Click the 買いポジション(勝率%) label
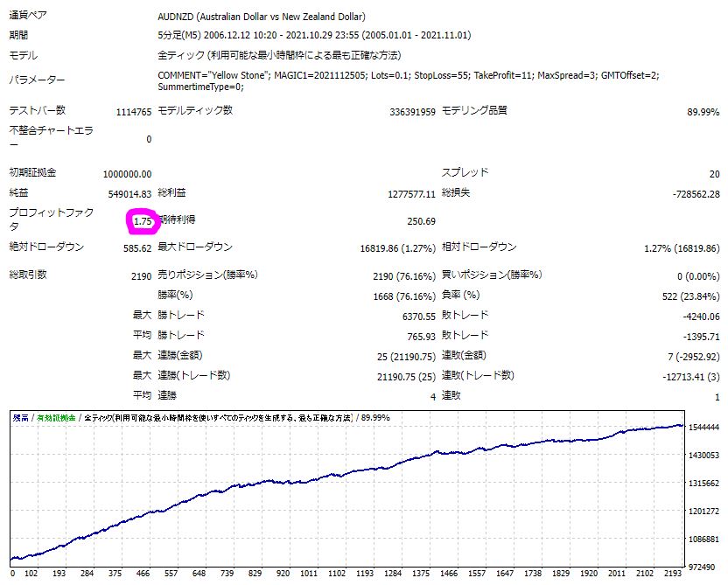Image resolution: width=728 pixels, height=585 pixels. tap(492, 275)
